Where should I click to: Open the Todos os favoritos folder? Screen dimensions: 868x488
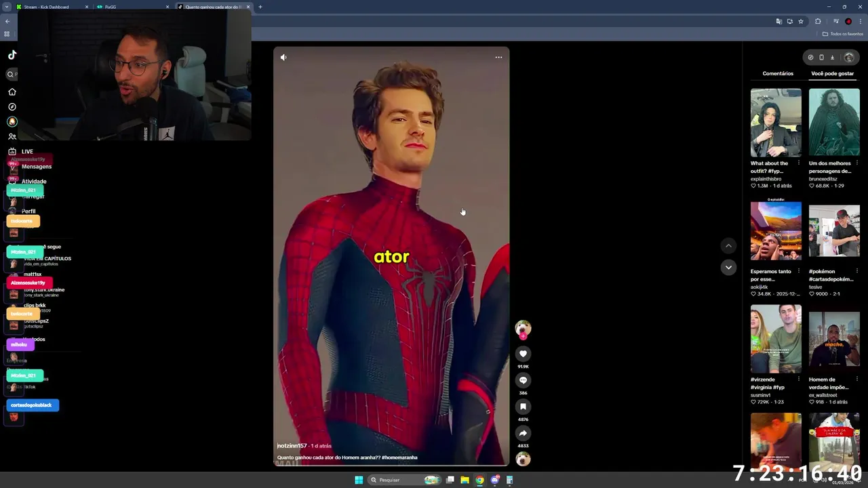point(843,34)
